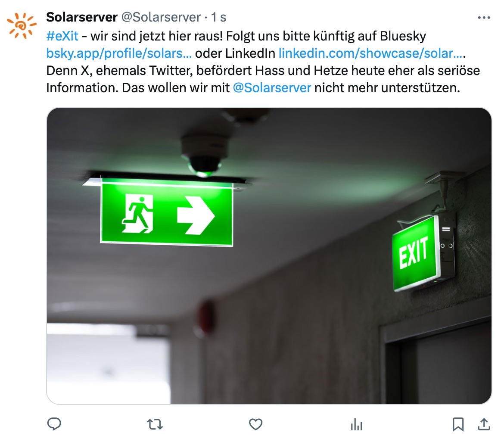Click the dome ceiling camera in the photo
Screen dimensions: 504x442
[x=205, y=155]
